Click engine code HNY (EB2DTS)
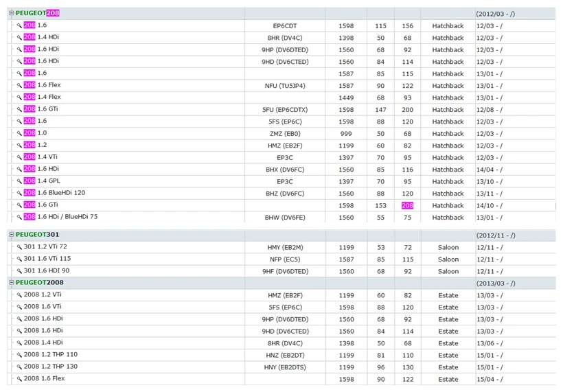Viewport: 563px width, 392px height. (x=285, y=367)
